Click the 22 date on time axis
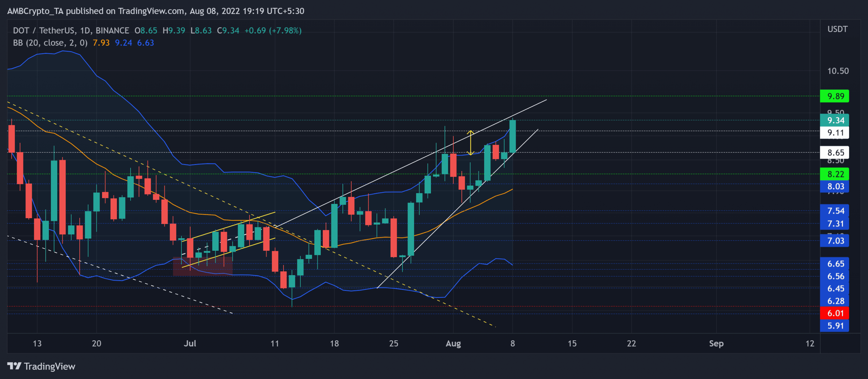The height and width of the screenshot is (379, 868). (631, 343)
